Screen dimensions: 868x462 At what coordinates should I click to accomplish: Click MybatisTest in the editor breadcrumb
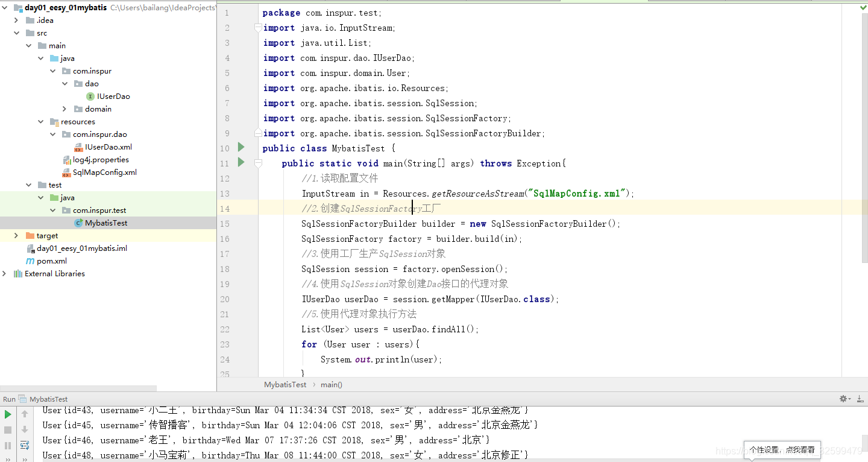pos(285,385)
